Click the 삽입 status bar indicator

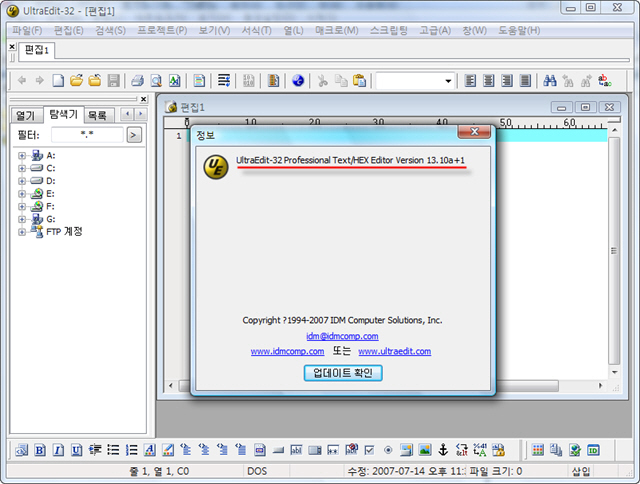[x=581, y=471]
